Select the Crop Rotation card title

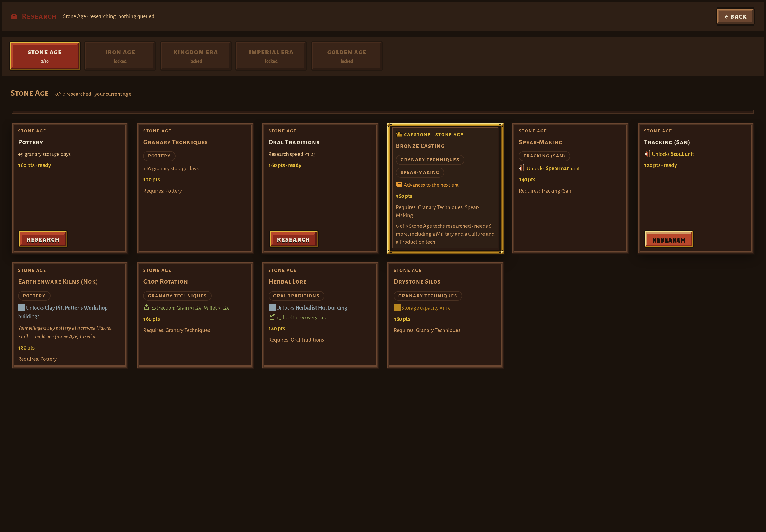click(x=165, y=281)
